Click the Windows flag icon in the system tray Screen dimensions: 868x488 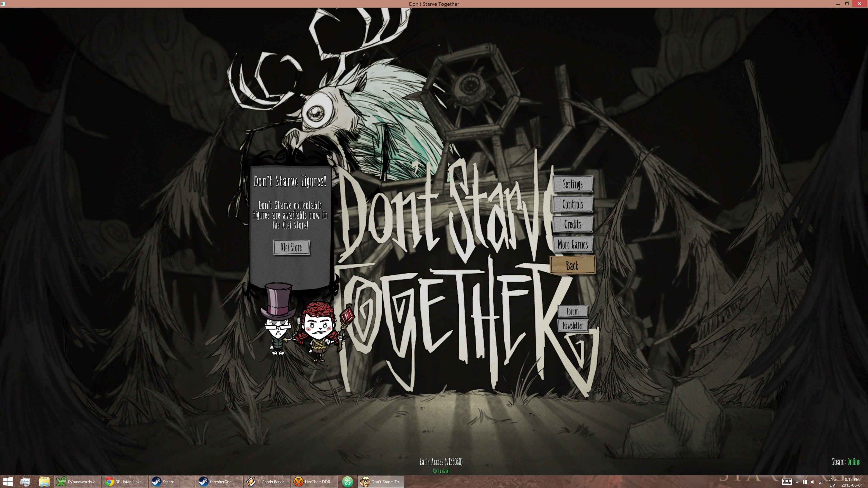pos(805,482)
